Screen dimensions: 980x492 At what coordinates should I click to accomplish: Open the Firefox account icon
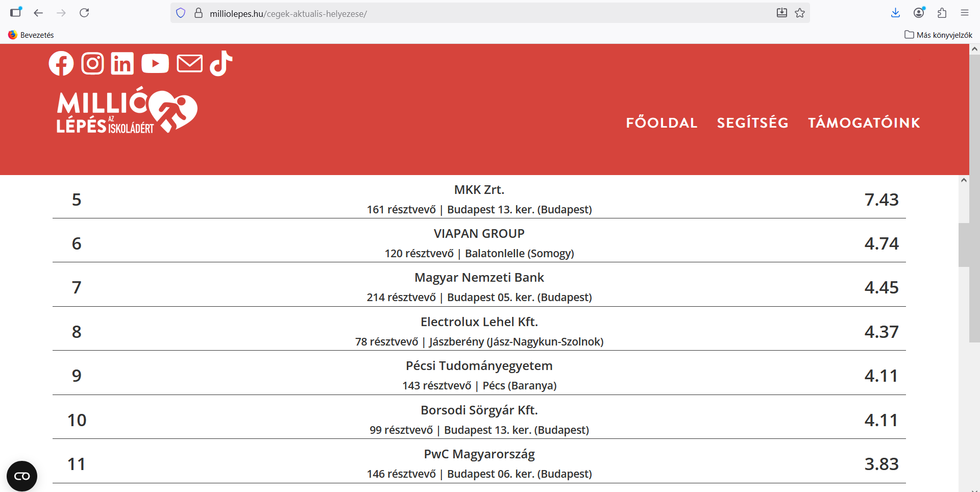[x=919, y=13]
